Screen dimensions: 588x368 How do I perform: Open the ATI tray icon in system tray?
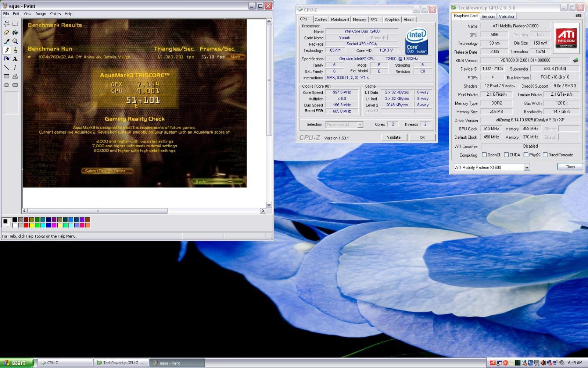492,363
